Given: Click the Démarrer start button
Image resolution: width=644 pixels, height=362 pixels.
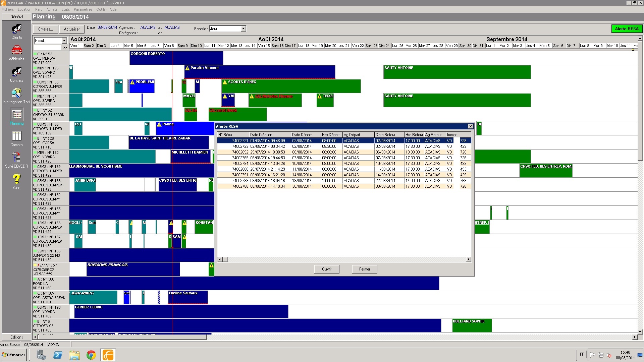Looking at the screenshot, I should [13, 355].
